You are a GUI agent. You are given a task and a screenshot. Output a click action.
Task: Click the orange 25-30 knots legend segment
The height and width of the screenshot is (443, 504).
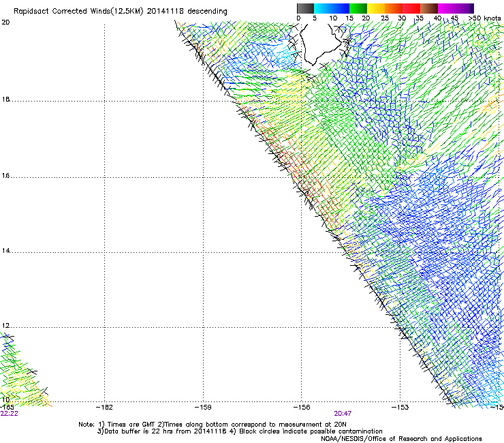394,8
